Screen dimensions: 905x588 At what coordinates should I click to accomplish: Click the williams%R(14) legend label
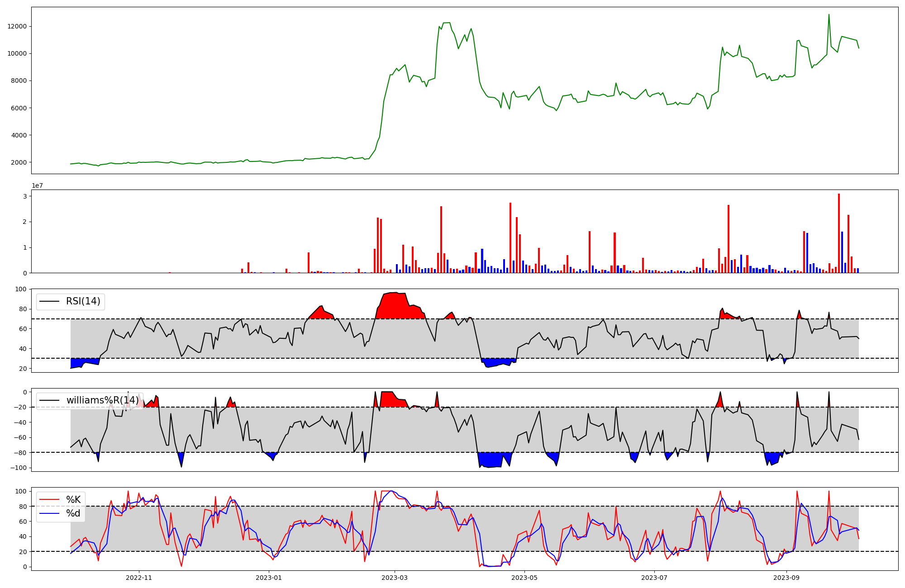pyautogui.click(x=102, y=400)
